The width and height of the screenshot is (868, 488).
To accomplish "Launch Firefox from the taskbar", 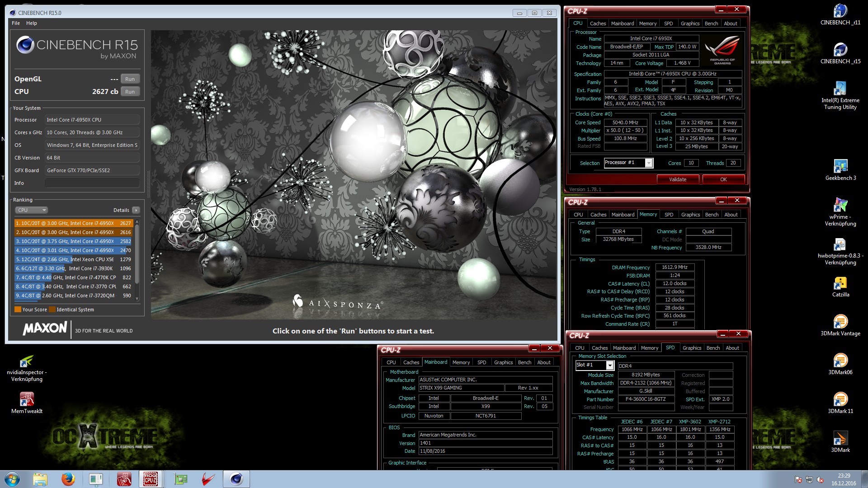I will tap(68, 479).
